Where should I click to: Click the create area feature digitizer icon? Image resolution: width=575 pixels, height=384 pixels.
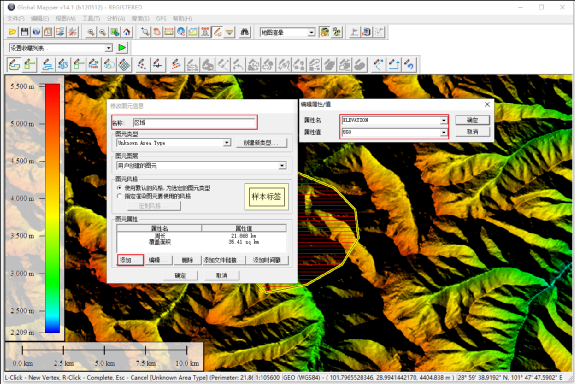14,65
